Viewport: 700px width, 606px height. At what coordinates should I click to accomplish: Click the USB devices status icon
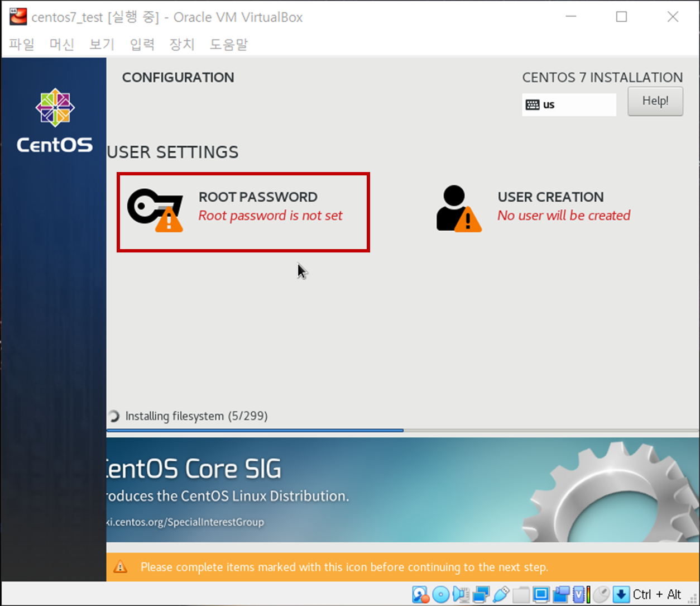pyautogui.click(x=501, y=594)
